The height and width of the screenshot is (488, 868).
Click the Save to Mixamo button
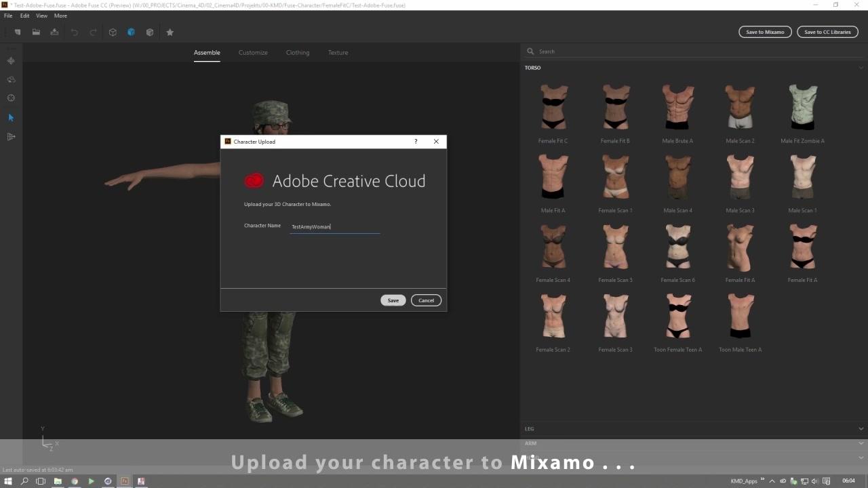pyautogui.click(x=765, y=31)
